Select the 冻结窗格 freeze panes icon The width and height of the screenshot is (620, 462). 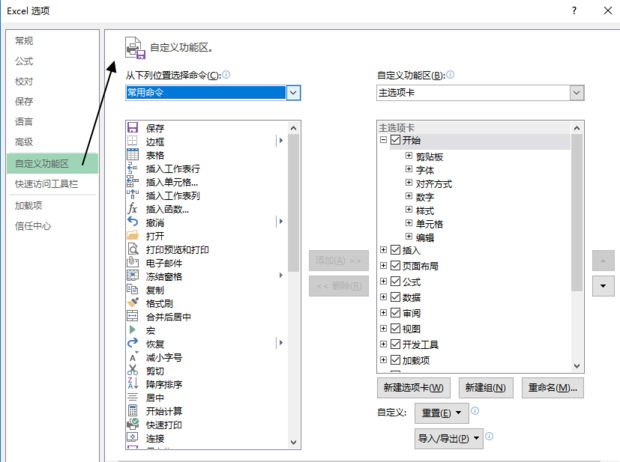tap(132, 276)
